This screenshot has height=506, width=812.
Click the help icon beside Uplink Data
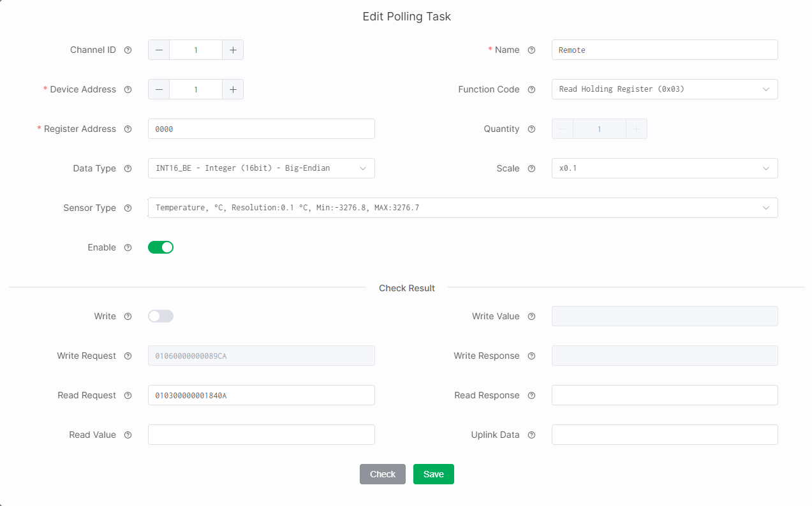(x=531, y=435)
